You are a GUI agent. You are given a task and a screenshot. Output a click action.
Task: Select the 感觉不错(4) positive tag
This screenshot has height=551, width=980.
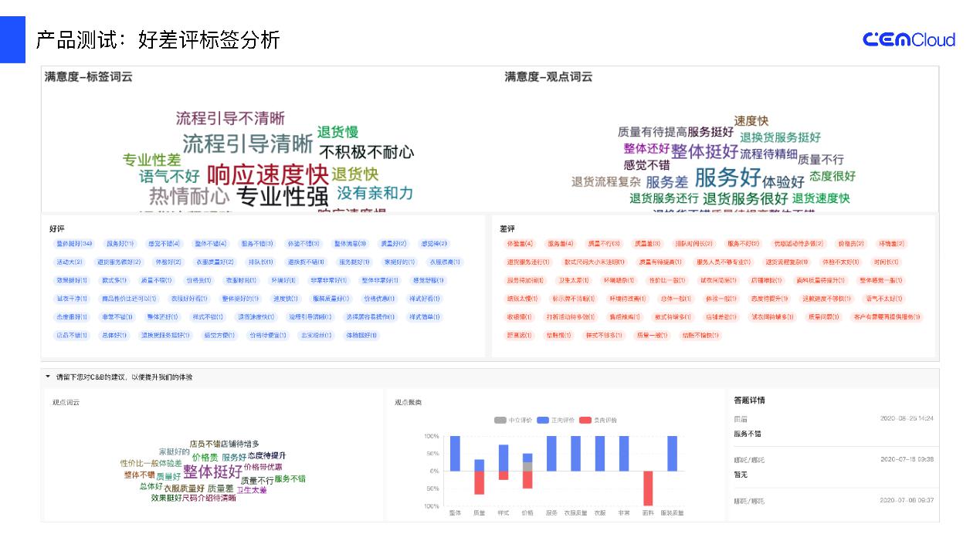pyautogui.click(x=164, y=244)
